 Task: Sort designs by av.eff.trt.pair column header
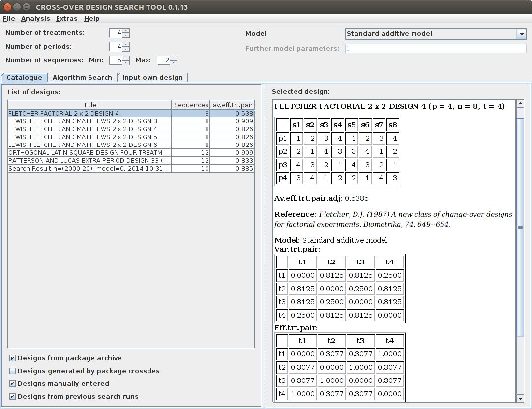(x=232, y=105)
